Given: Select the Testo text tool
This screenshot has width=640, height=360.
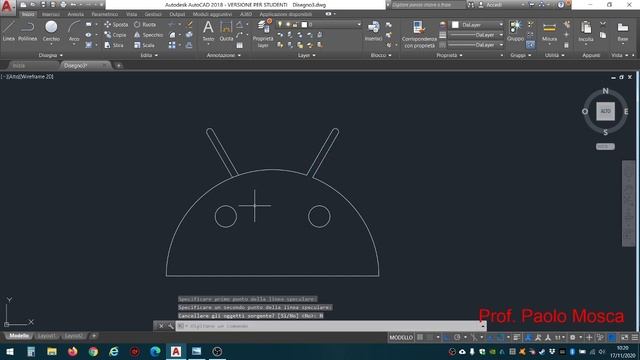Looking at the screenshot, I should 208,31.
